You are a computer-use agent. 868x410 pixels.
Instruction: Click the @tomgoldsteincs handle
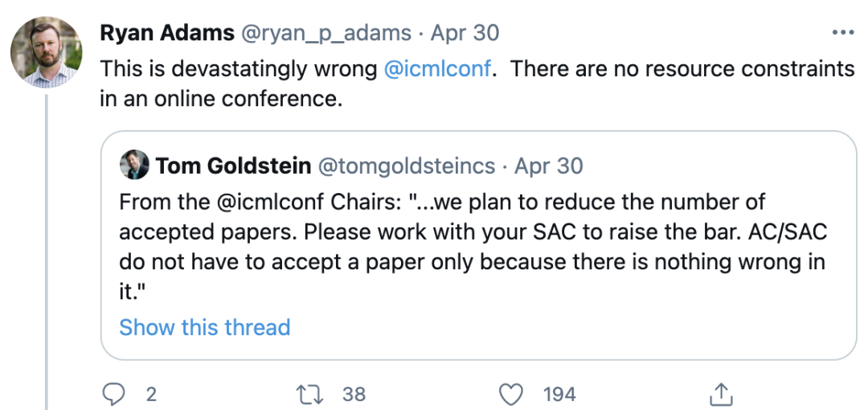point(407,166)
